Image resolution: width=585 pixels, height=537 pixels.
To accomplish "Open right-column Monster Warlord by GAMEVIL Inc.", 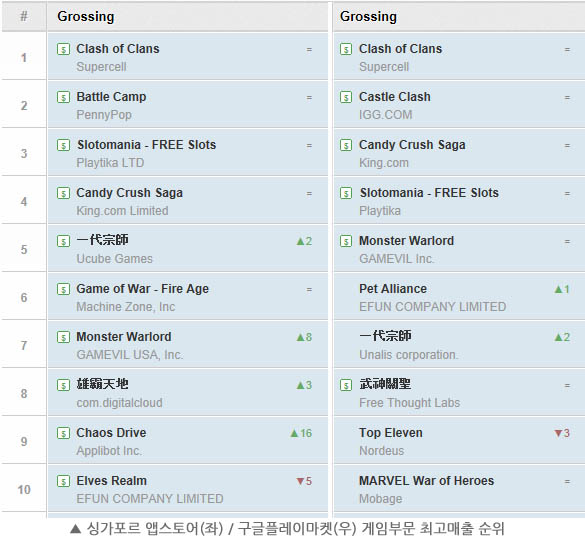I will click(406, 241).
